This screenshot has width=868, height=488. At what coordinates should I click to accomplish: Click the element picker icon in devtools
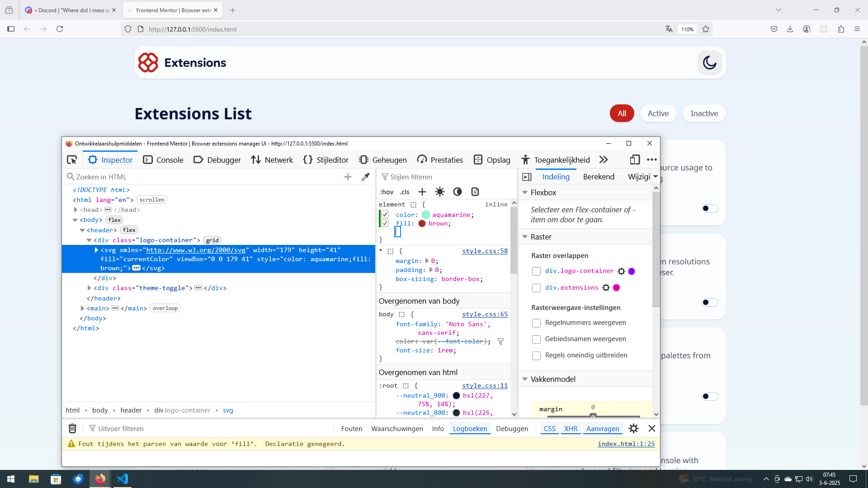tap(72, 160)
